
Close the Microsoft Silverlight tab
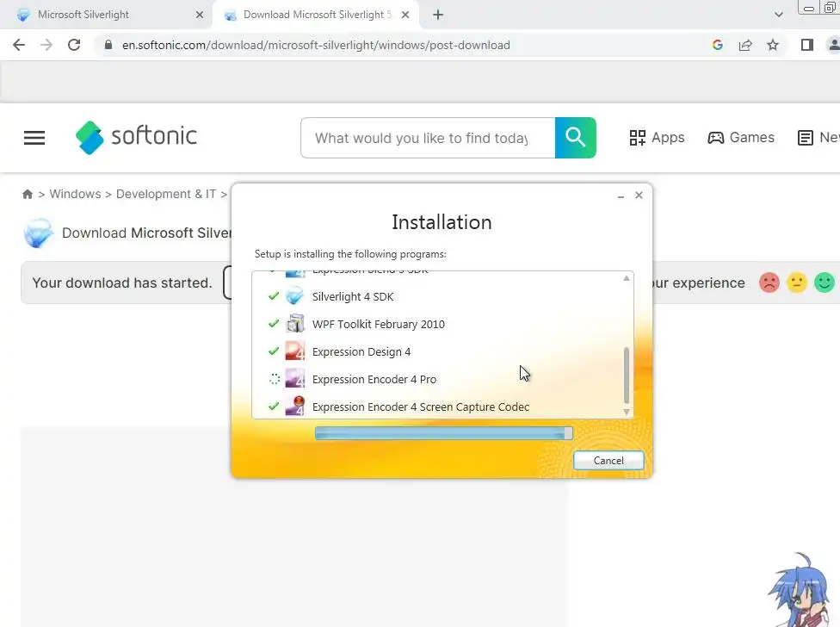click(x=200, y=15)
